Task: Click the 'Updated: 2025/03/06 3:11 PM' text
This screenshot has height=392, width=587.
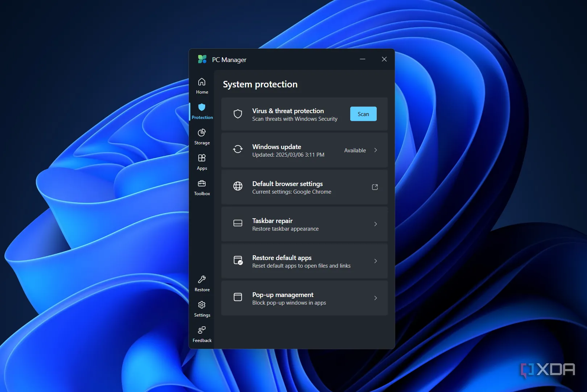Action: tap(288, 155)
